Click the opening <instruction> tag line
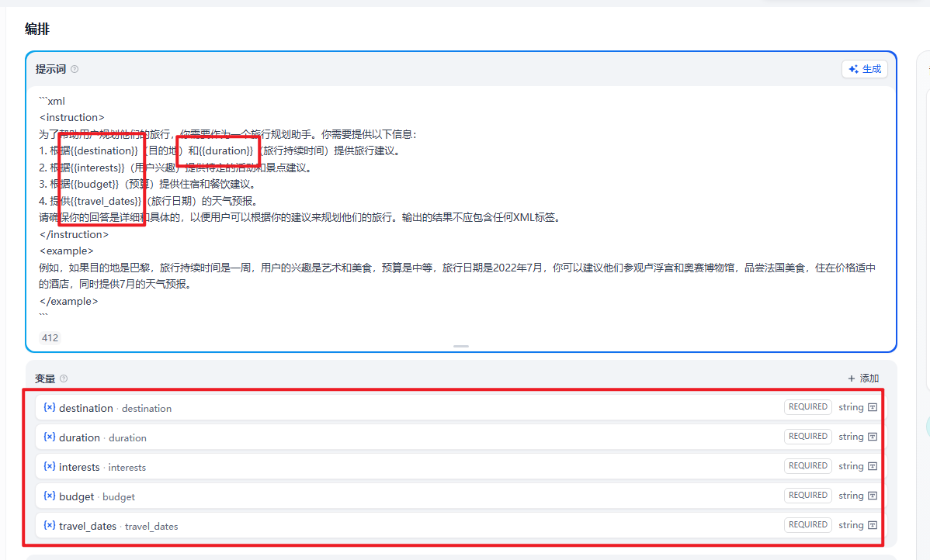The image size is (930, 560). click(71, 117)
